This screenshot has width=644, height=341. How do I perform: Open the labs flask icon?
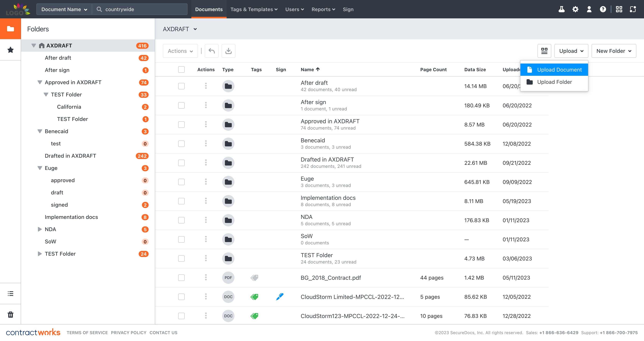561,9
